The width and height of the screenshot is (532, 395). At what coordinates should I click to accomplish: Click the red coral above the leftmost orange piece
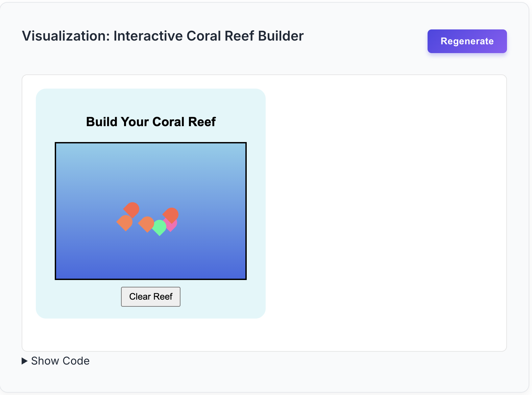coord(131,210)
